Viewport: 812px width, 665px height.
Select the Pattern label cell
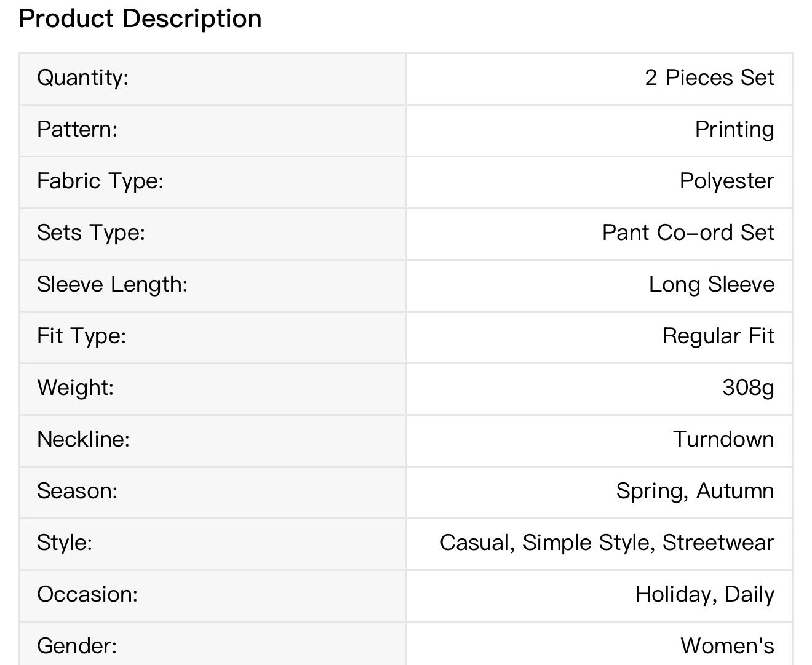pos(213,130)
